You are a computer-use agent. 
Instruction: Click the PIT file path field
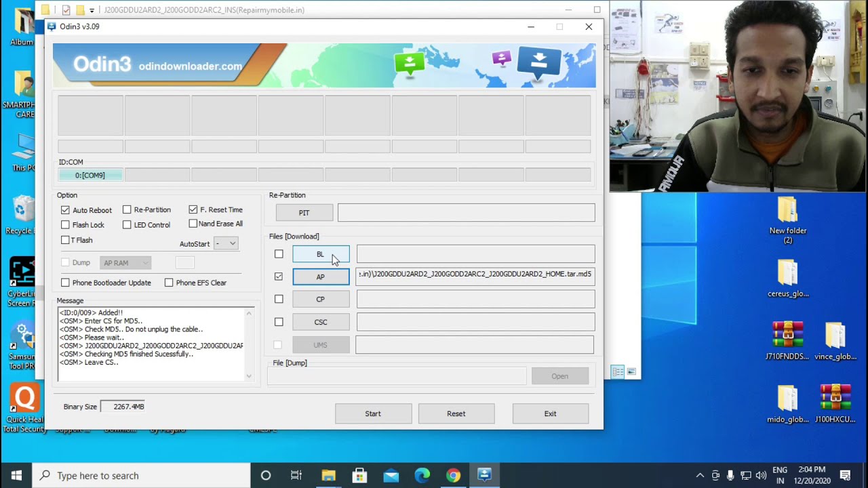467,213
